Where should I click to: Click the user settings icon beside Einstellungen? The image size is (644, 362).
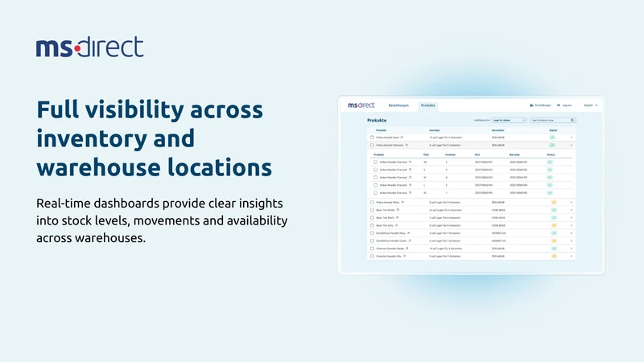click(531, 105)
